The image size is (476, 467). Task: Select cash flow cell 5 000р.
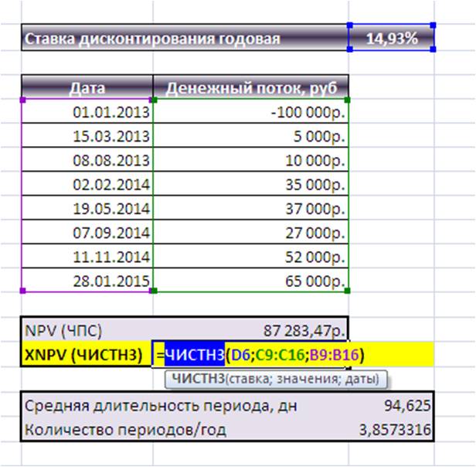pos(251,135)
